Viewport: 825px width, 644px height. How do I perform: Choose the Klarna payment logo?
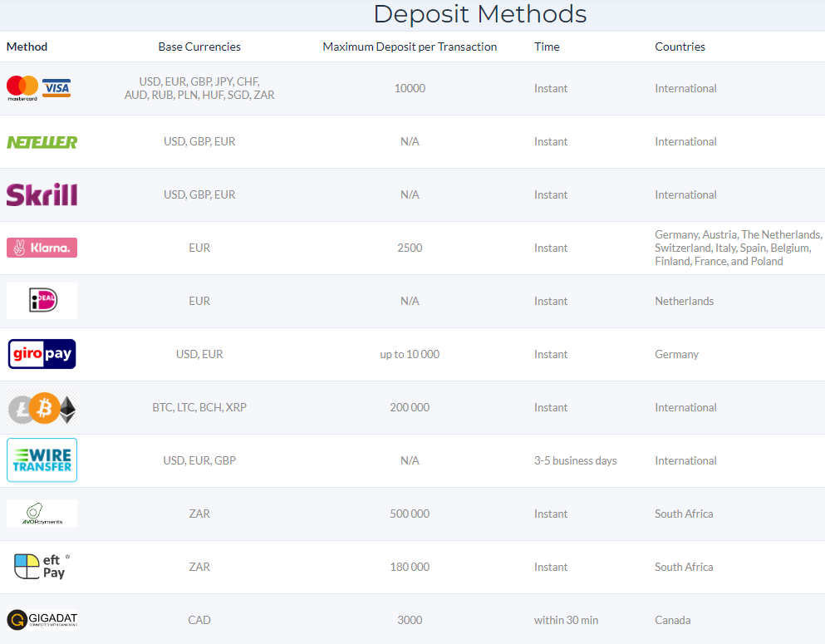42,248
